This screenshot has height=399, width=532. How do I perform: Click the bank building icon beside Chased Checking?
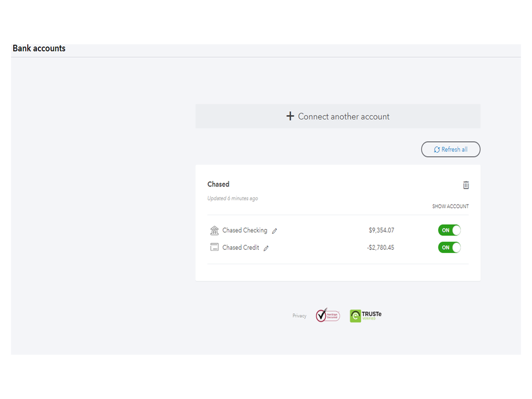215,231
